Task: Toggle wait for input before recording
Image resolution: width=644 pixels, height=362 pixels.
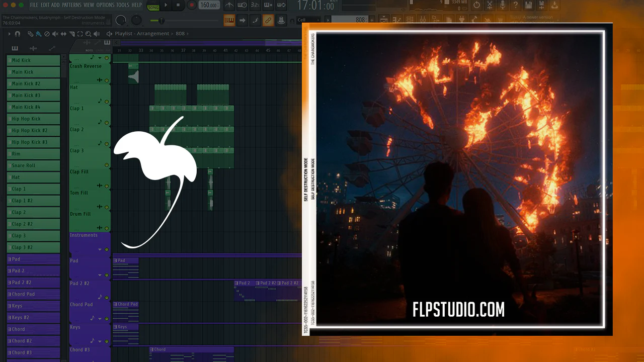Action: [x=242, y=6]
